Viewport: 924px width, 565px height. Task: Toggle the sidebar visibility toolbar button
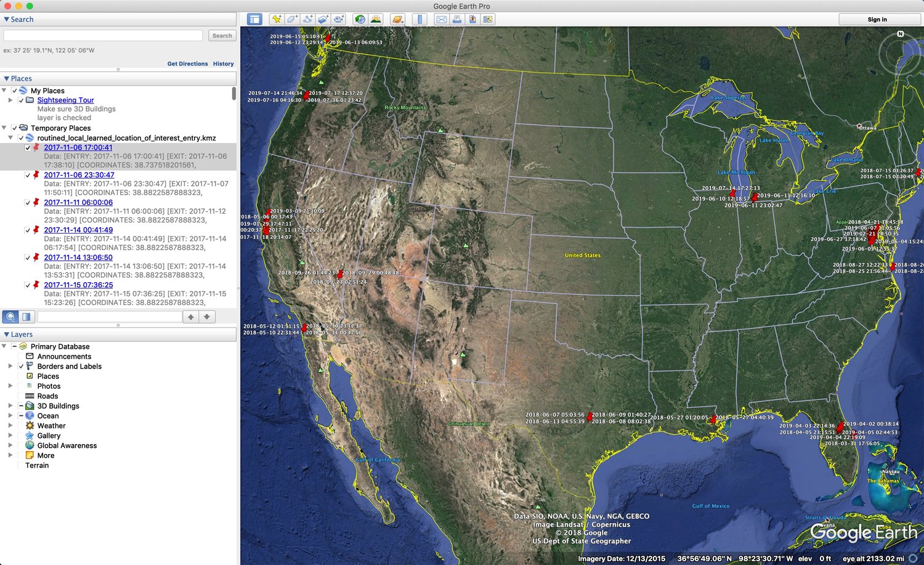254,20
